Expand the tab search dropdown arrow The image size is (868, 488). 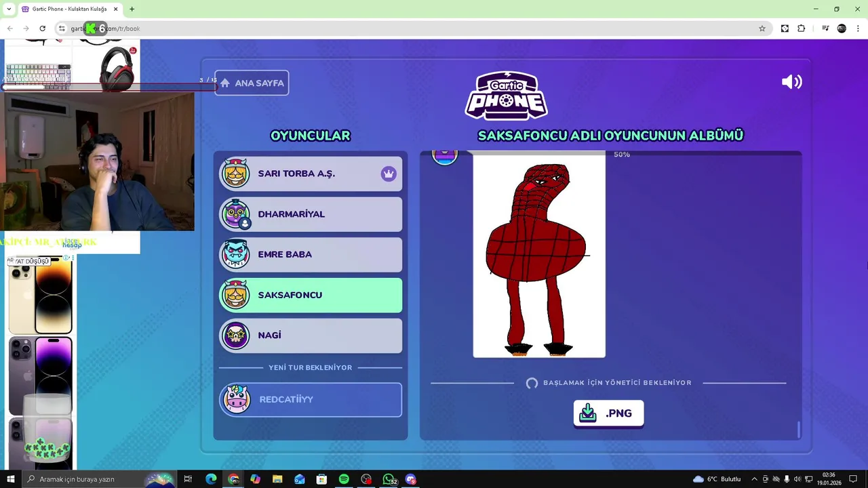(x=8, y=9)
